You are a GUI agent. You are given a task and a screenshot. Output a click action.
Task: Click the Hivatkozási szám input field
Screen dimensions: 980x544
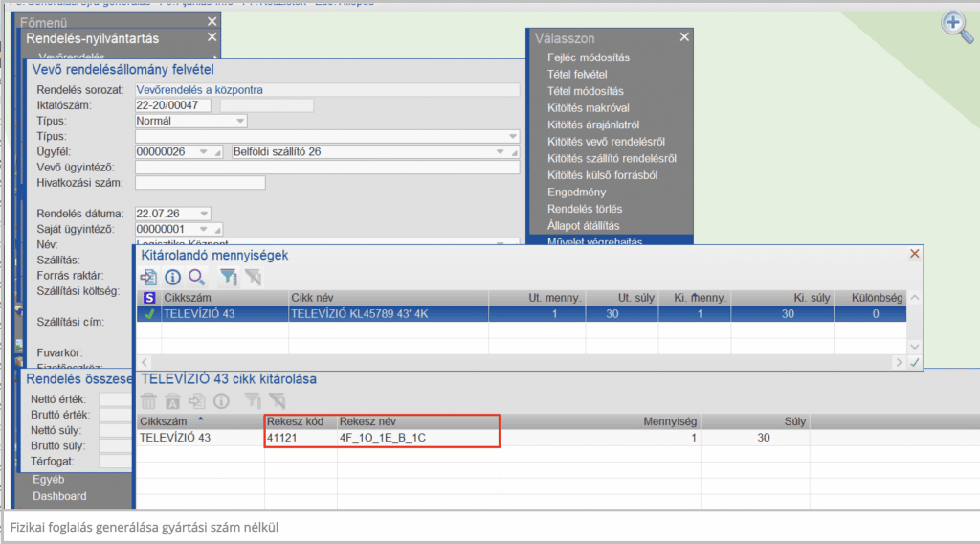pyautogui.click(x=200, y=183)
